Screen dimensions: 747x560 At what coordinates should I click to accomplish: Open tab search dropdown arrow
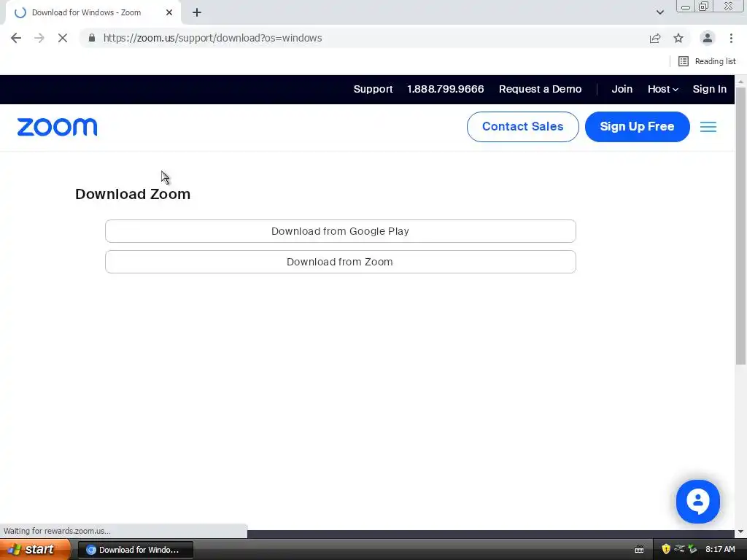point(659,12)
